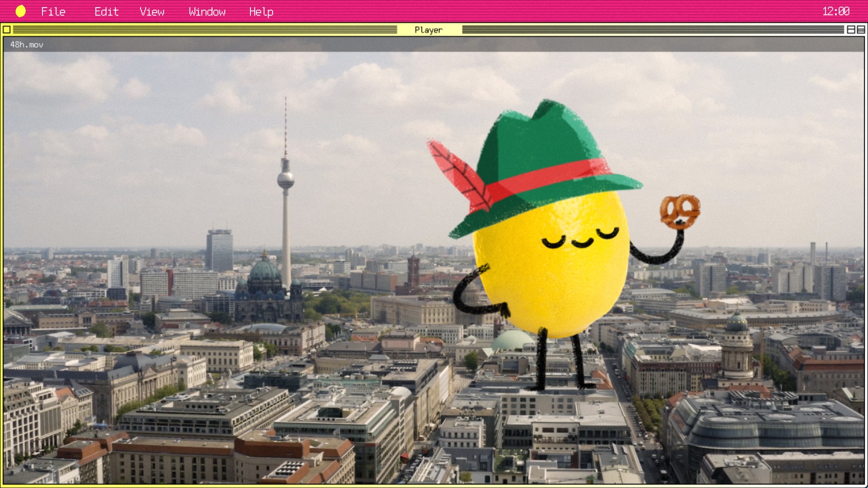Image resolution: width=868 pixels, height=488 pixels.
Task: Click the TV tower sphere in video
Action: pos(286,180)
